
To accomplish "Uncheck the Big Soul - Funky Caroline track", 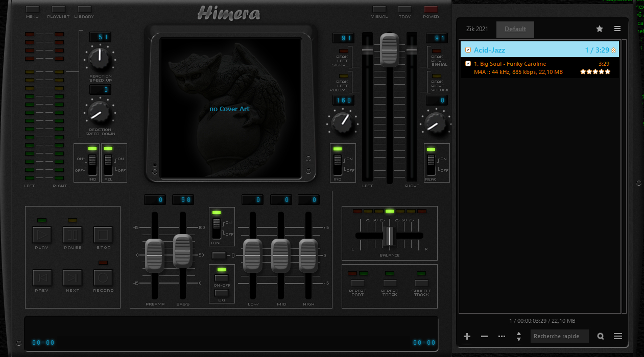I will click(x=468, y=63).
